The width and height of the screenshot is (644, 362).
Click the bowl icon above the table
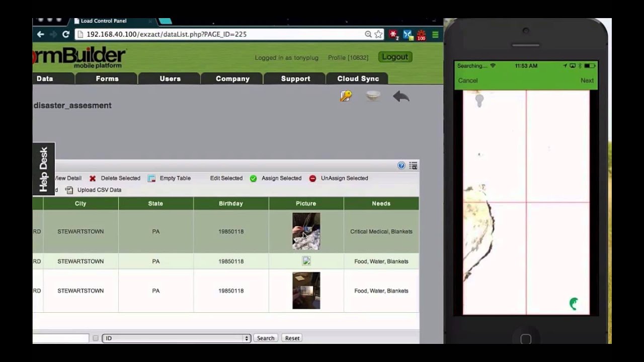point(373,96)
